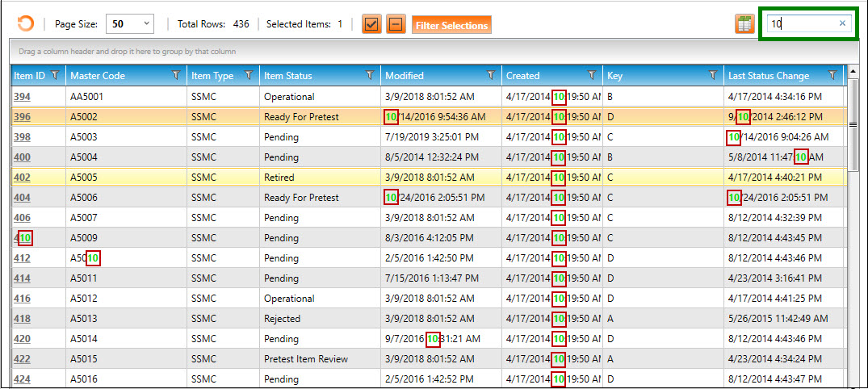
Task: Sort by the Created column header
Action: tap(533, 76)
